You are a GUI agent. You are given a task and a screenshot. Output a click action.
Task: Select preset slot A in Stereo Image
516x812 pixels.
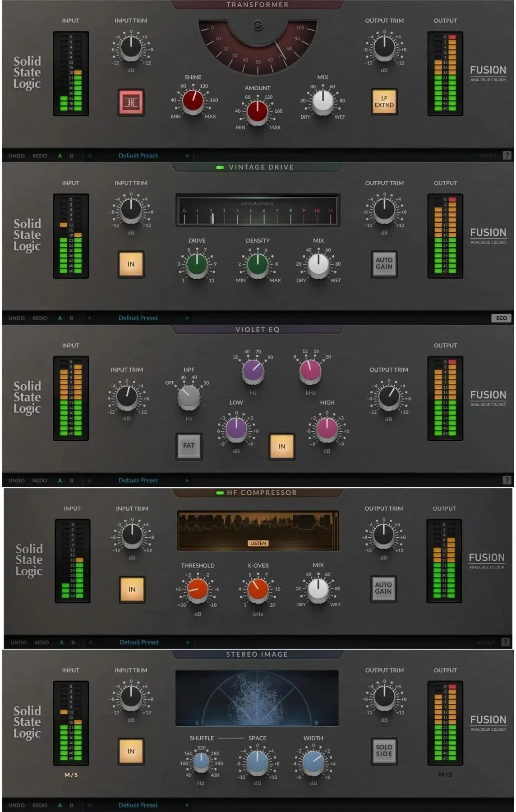(60, 805)
